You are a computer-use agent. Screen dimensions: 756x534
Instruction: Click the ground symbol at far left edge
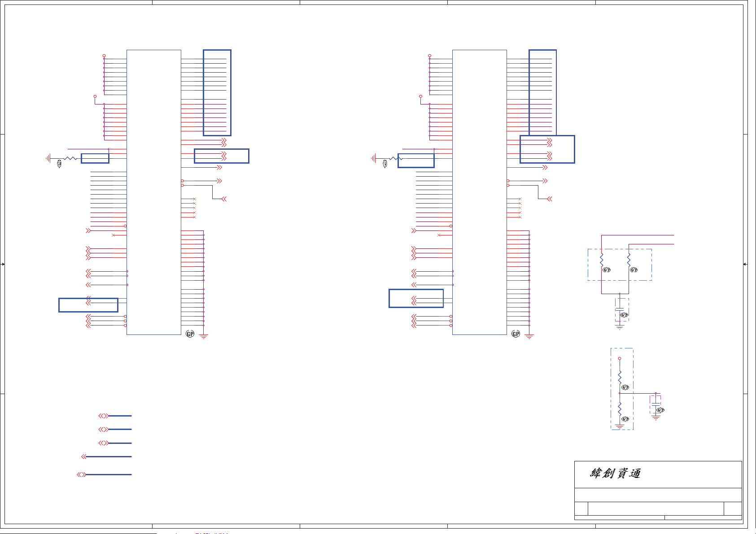tap(48, 158)
